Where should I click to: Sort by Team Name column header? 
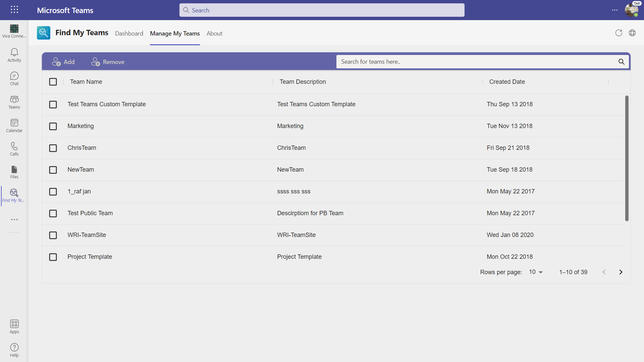86,82
